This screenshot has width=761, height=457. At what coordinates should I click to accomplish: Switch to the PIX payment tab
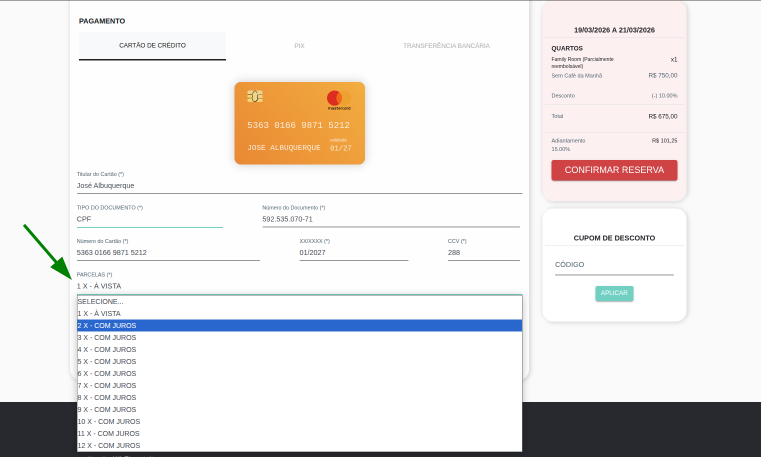click(299, 46)
